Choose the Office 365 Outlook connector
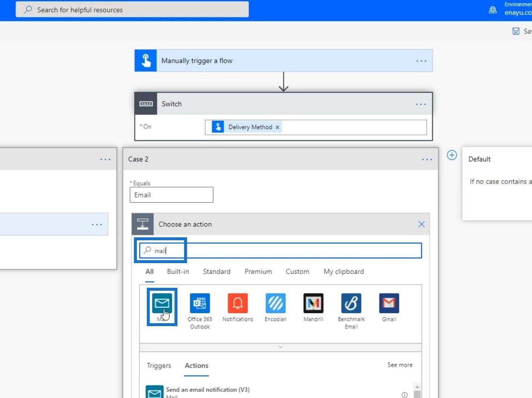The height and width of the screenshot is (398, 532). [x=200, y=303]
